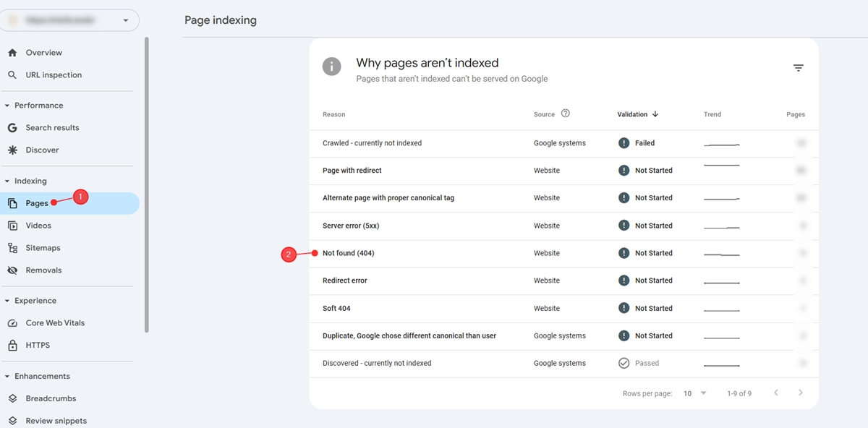This screenshot has height=428, width=868.
Task: Click the Overview home icon
Action: coord(12,53)
